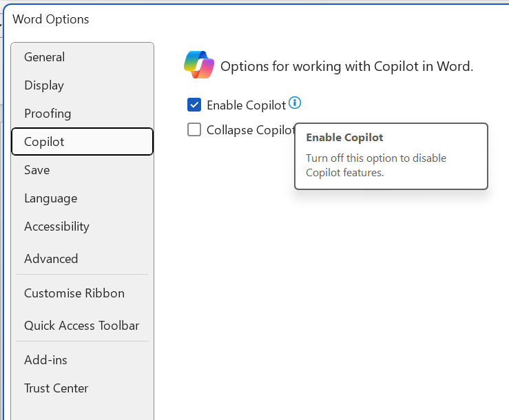Image resolution: width=509 pixels, height=420 pixels.
Task: Select the Proofing category
Action: pyautogui.click(x=82, y=114)
